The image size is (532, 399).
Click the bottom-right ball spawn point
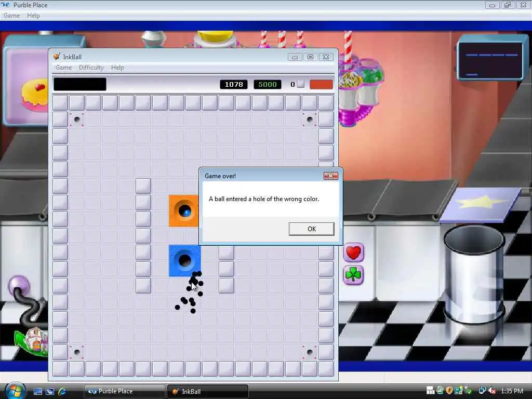pyautogui.click(x=310, y=352)
